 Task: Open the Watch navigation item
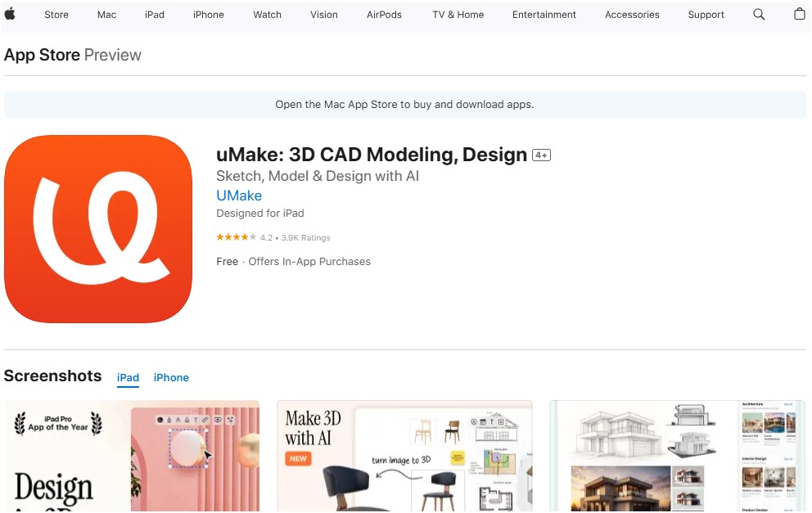[x=267, y=15]
